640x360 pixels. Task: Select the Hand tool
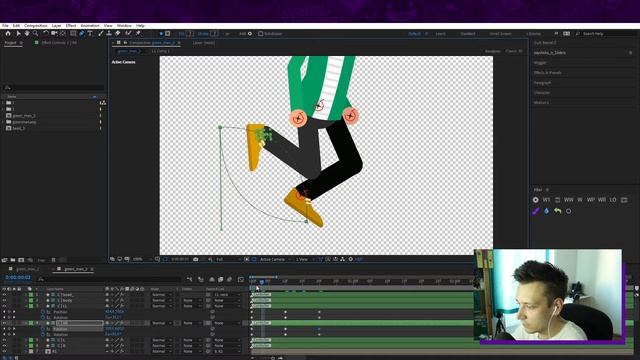coord(27,33)
